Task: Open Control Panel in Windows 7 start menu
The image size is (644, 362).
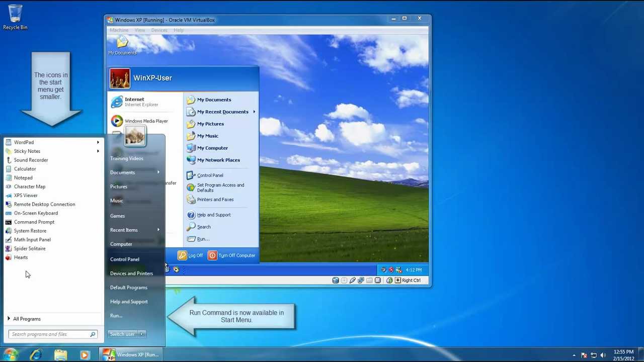Action: (124, 259)
